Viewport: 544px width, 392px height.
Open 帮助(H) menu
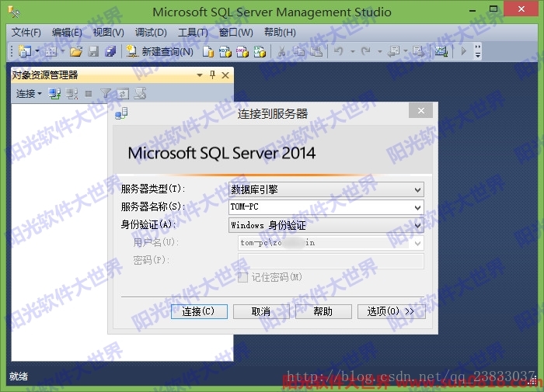(280, 33)
